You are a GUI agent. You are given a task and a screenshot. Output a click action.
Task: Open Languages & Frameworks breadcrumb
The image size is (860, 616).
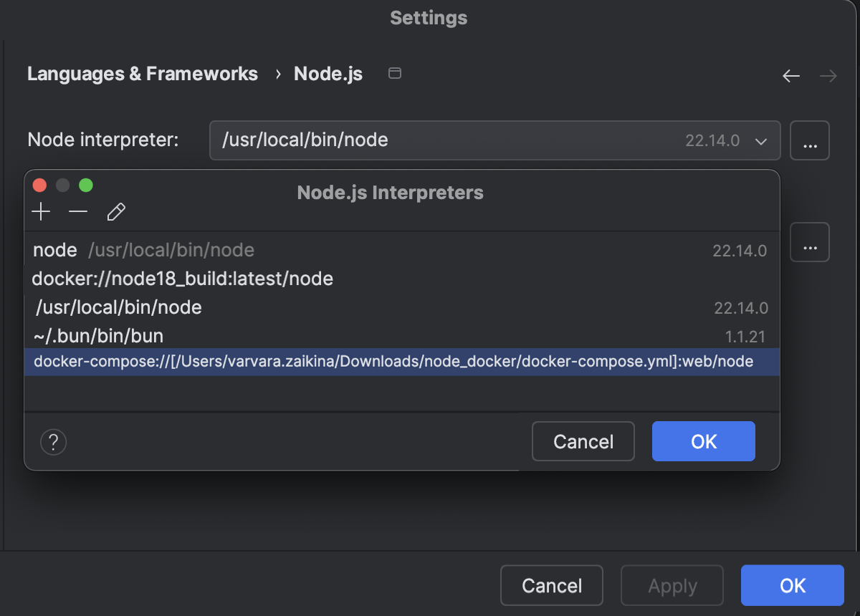coord(142,73)
